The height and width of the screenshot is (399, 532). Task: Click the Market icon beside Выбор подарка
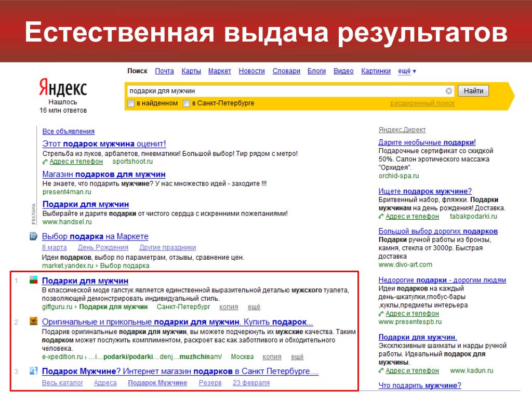pos(33,236)
